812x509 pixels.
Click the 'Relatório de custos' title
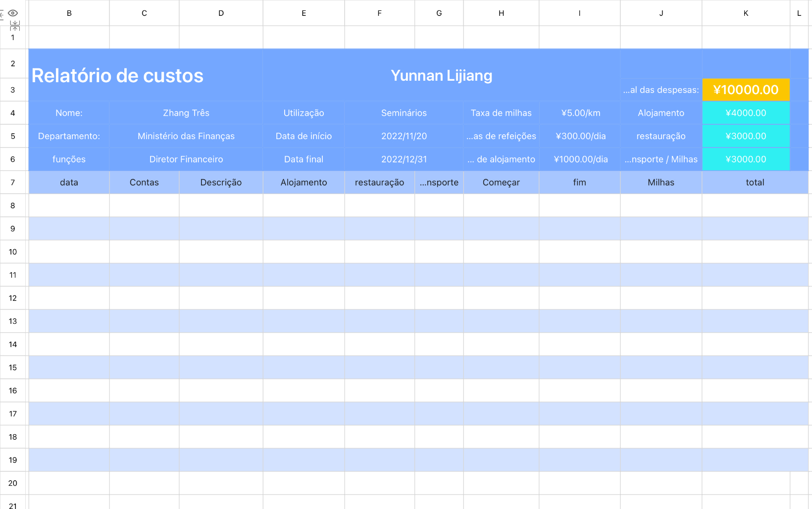click(x=117, y=76)
